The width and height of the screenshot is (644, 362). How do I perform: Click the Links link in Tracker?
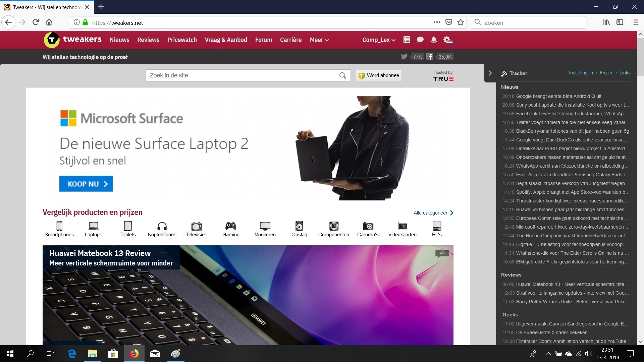coord(625,73)
